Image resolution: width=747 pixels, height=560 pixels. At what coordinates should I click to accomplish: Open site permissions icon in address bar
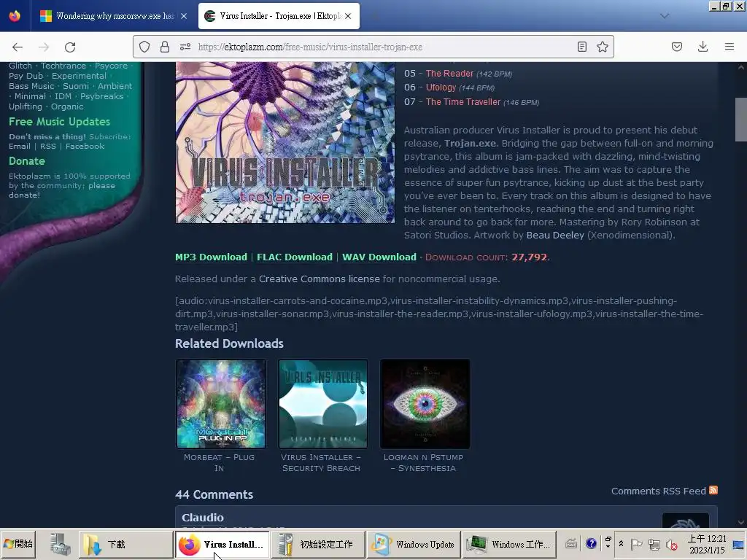click(185, 47)
